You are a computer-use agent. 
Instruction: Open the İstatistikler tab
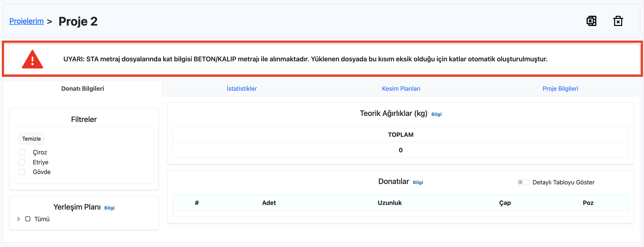coord(241,88)
